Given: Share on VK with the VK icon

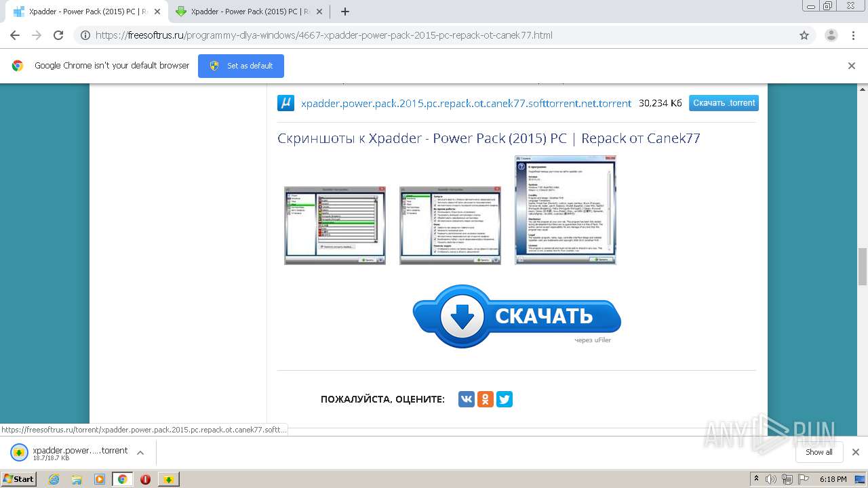Looking at the screenshot, I should point(467,399).
